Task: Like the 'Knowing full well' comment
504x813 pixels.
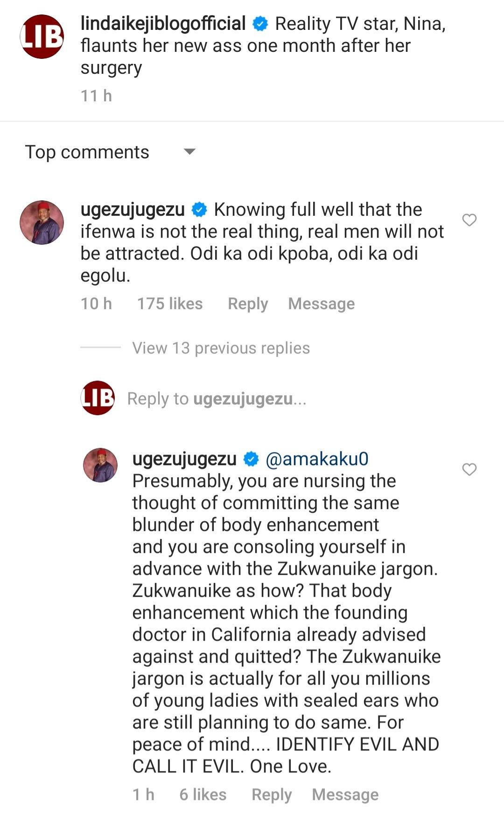Action: point(469,220)
